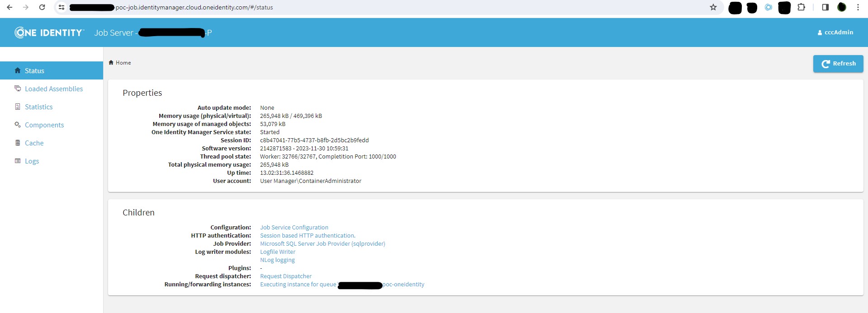Reload the page with browser reload icon

(42, 7)
